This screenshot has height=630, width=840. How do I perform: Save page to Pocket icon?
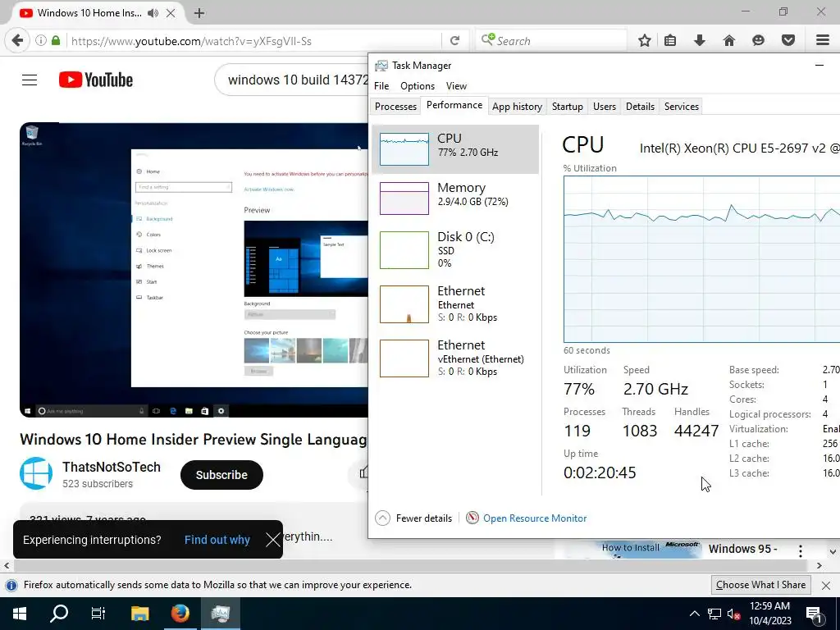pyautogui.click(x=787, y=41)
